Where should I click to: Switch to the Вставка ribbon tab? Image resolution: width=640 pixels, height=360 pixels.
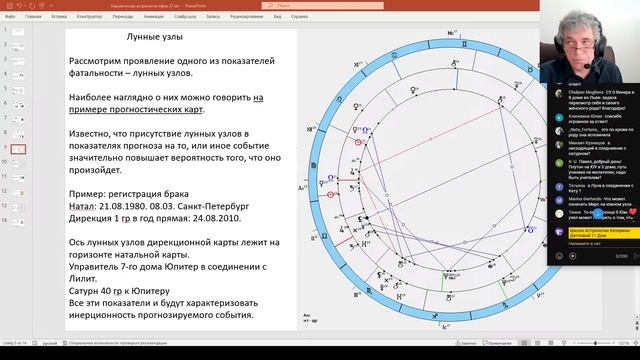click(x=59, y=17)
